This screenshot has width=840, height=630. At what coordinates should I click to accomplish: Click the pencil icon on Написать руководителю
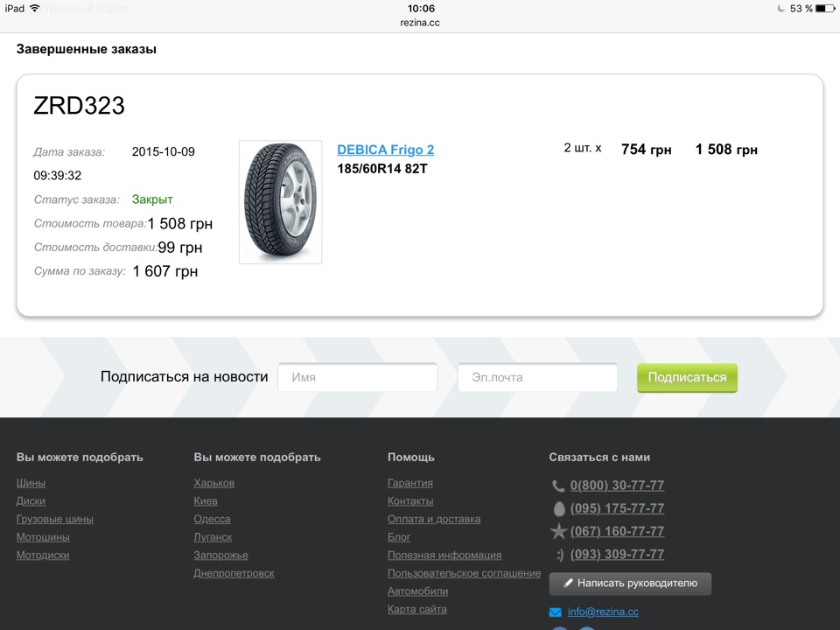point(569,583)
